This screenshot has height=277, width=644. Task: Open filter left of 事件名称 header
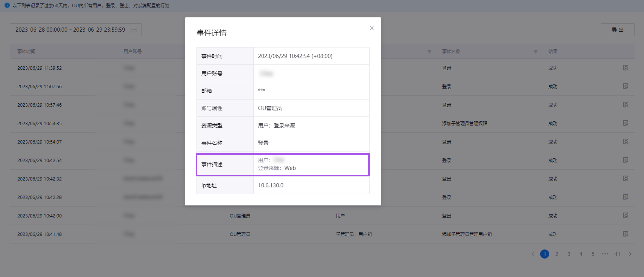tap(429, 51)
